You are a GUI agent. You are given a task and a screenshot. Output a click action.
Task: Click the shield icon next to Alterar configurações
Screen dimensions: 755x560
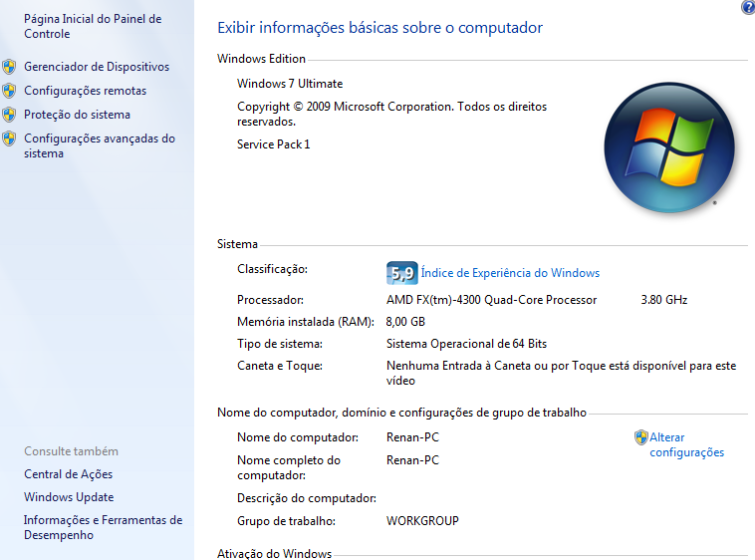pyautogui.click(x=640, y=437)
